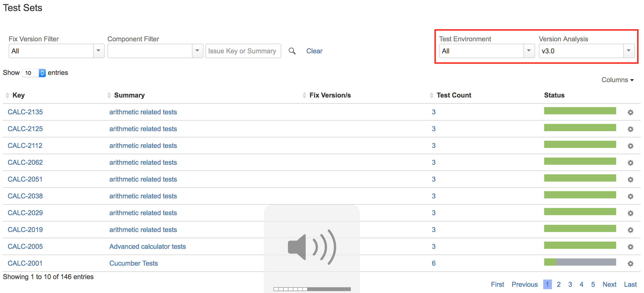Click test count 3 for CALC-2135
This screenshot has width=644, height=293.
(x=434, y=112)
